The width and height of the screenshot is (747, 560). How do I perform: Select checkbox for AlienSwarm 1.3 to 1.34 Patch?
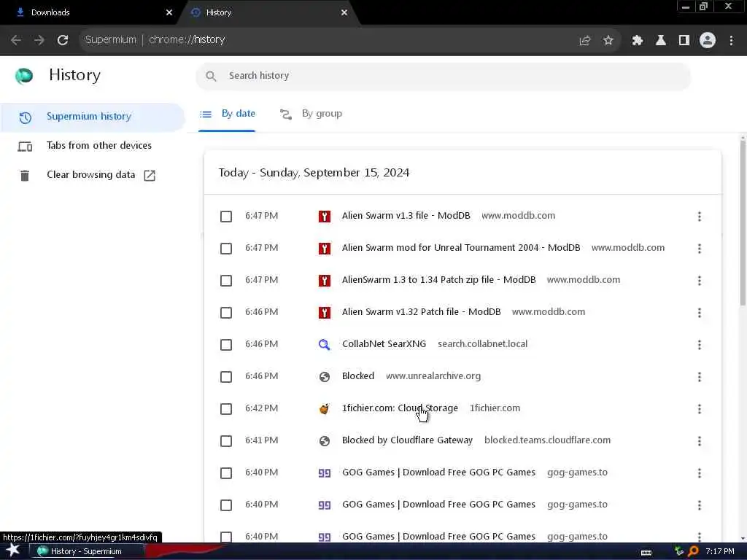(x=226, y=281)
